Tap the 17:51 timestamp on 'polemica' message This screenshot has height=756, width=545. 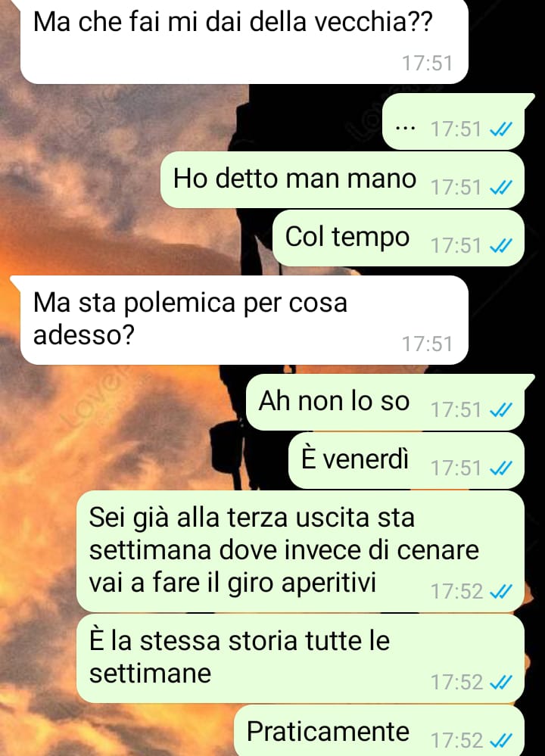click(x=428, y=344)
